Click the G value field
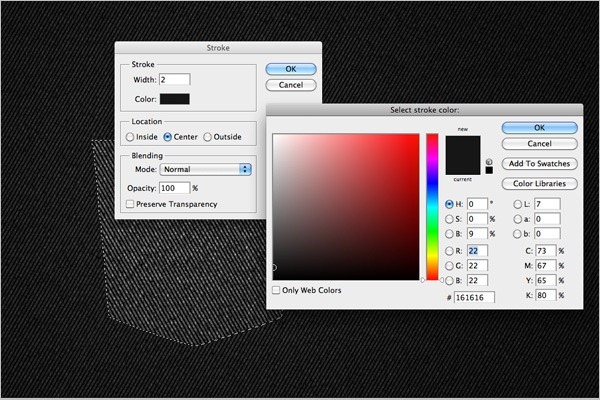This screenshot has width=600, height=400. pyautogui.click(x=477, y=266)
